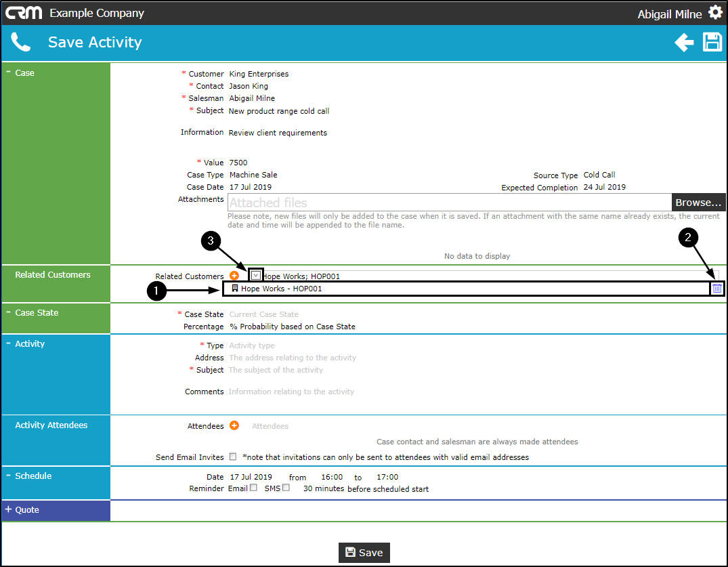Click Browse... to attach files
The width and height of the screenshot is (728, 567).
698,203
